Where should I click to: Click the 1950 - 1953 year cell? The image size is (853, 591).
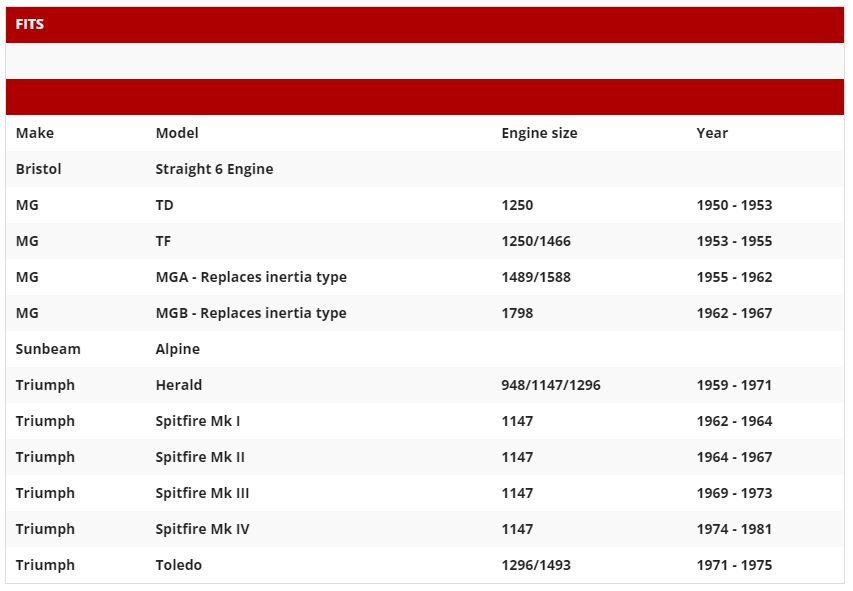(x=734, y=205)
